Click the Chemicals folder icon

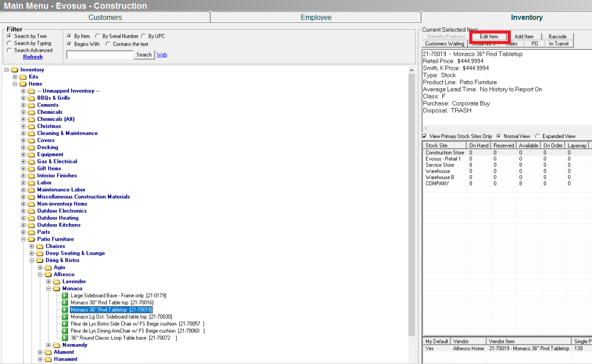click(x=32, y=112)
